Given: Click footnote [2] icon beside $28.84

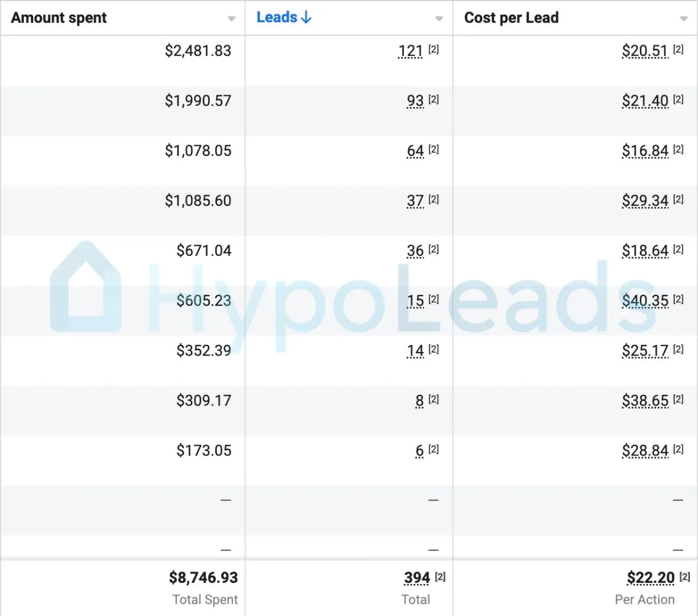Looking at the screenshot, I should (678, 450).
